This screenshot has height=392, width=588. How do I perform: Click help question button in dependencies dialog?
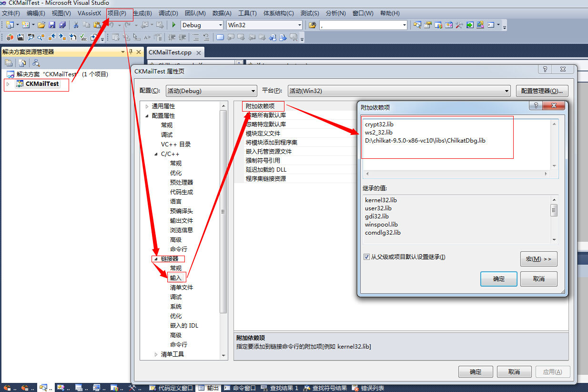pos(537,105)
